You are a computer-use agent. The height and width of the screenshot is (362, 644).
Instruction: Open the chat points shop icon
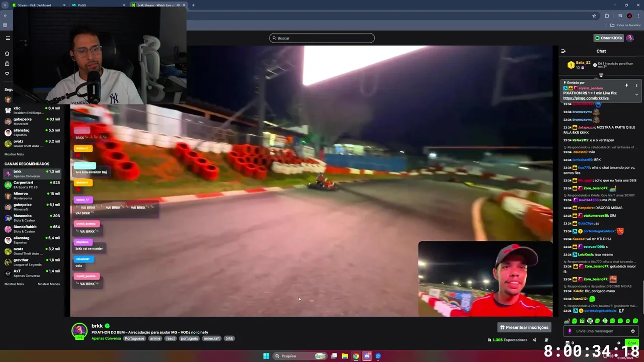click(x=567, y=343)
